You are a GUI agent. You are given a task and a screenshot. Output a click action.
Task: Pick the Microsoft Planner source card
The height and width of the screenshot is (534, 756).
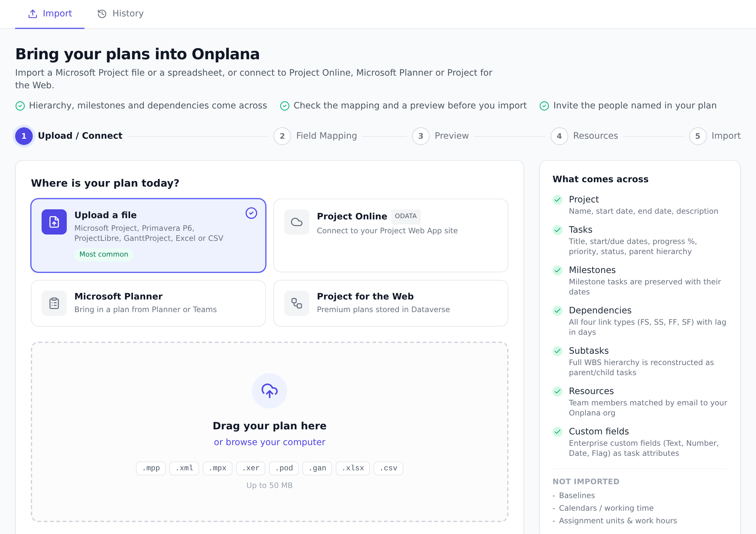(148, 303)
